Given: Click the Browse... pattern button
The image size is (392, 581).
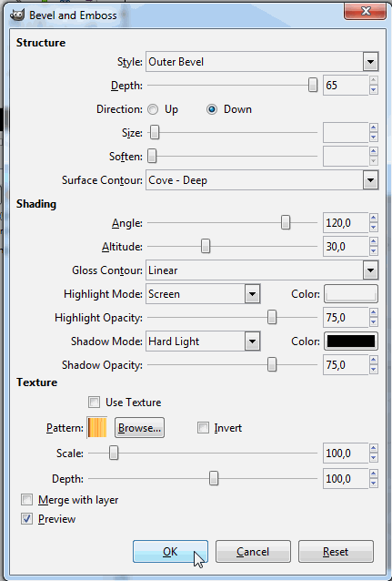Looking at the screenshot, I should coord(139,428).
